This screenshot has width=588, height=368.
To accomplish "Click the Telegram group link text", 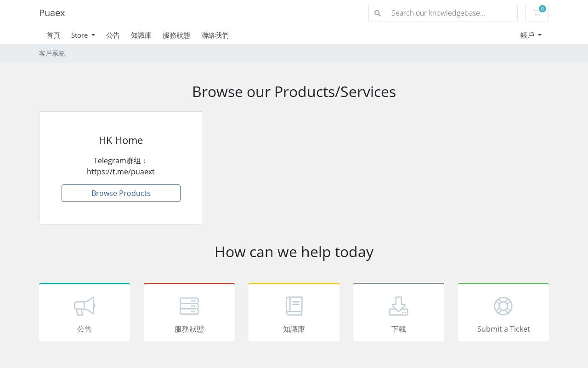I will click(x=121, y=166).
